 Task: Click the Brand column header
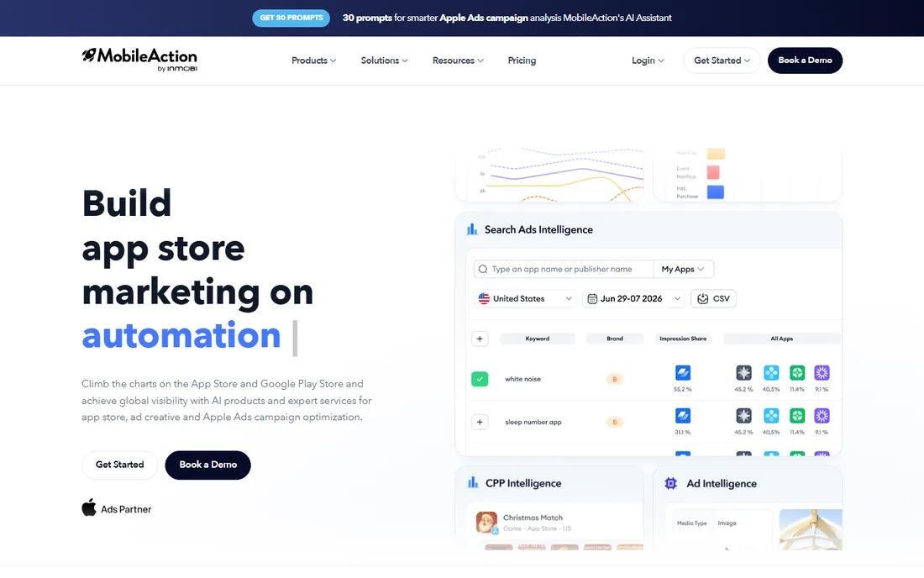[615, 339]
